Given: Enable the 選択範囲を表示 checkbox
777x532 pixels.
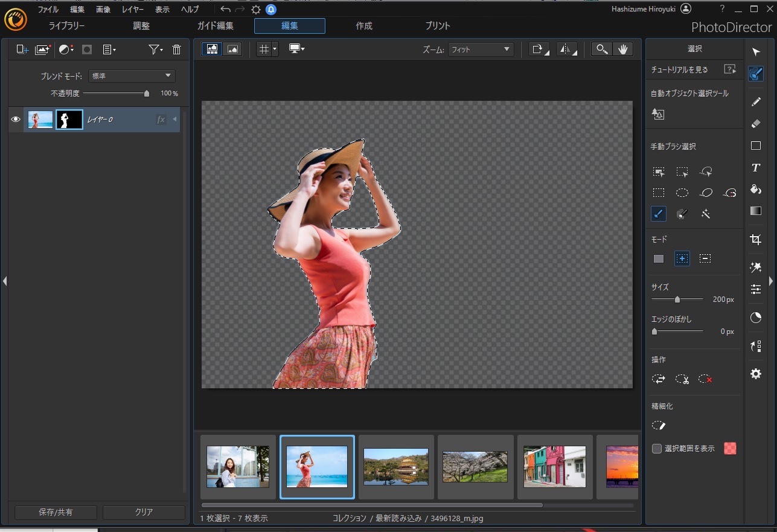Looking at the screenshot, I should [657, 449].
